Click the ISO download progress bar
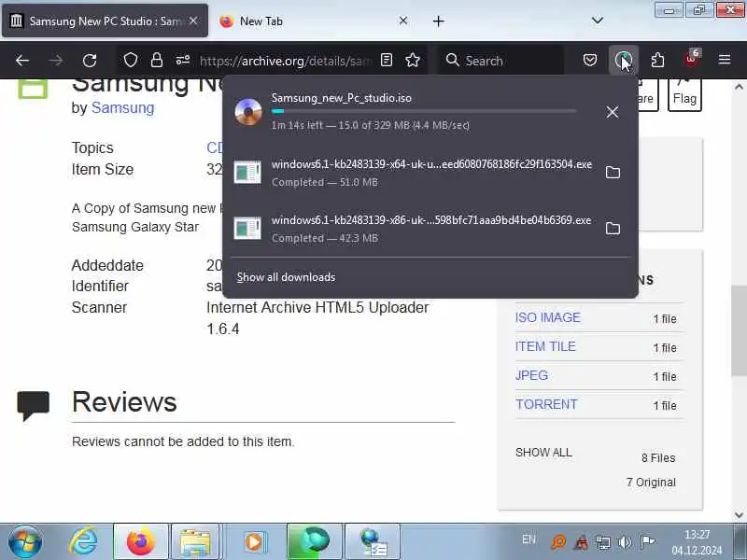The width and height of the screenshot is (747, 560). [424, 111]
